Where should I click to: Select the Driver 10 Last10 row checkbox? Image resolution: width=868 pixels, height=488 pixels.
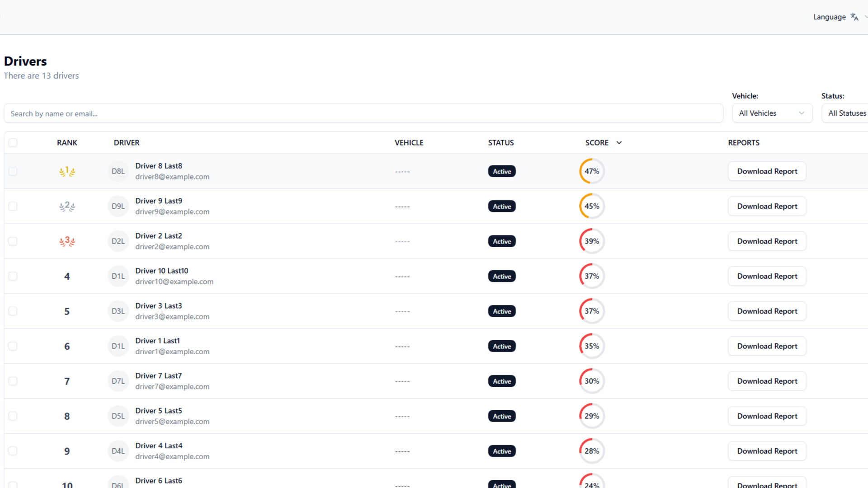click(x=13, y=276)
